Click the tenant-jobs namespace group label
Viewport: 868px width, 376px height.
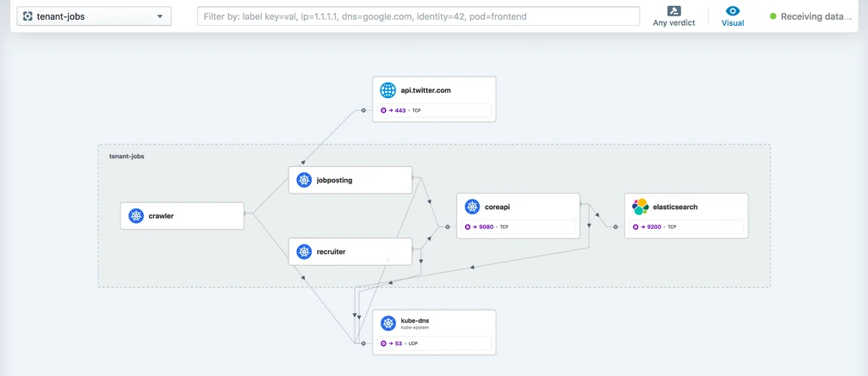pos(127,156)
